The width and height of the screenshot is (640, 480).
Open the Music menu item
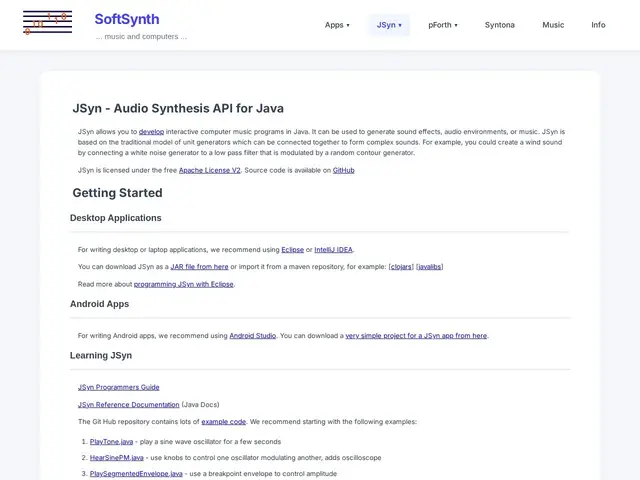[x=553, y=25]
